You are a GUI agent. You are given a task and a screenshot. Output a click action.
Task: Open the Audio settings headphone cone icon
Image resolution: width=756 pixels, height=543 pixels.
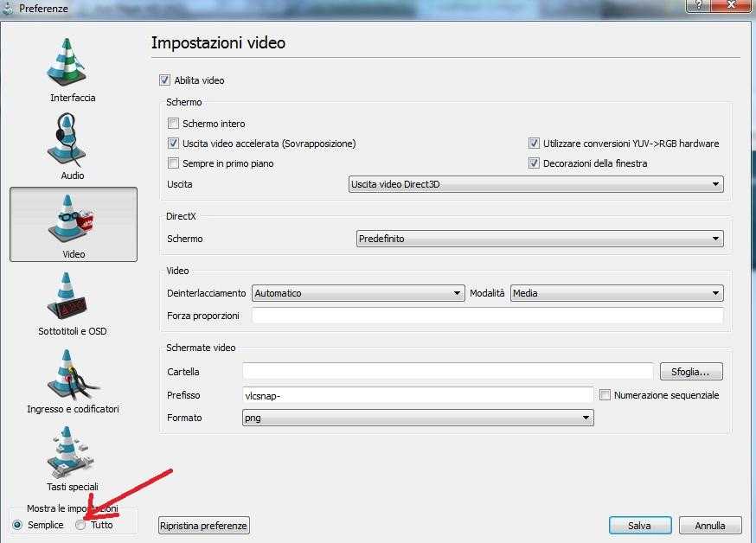coord(67,140)
